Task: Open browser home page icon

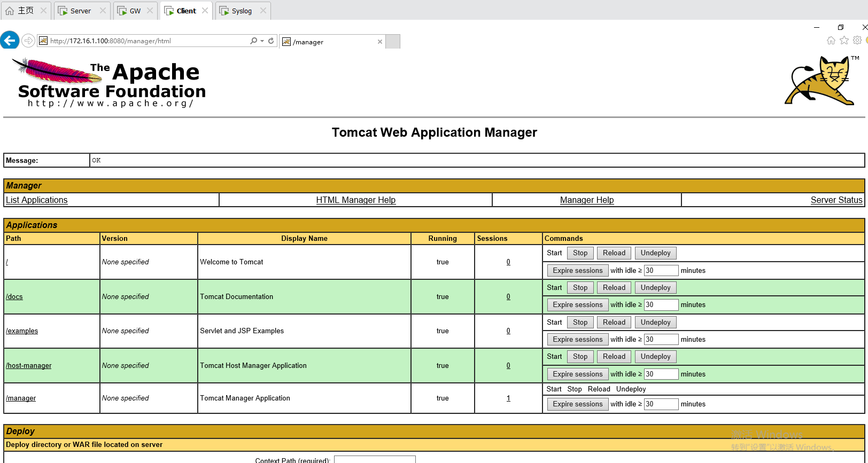Action: (831, 40)
